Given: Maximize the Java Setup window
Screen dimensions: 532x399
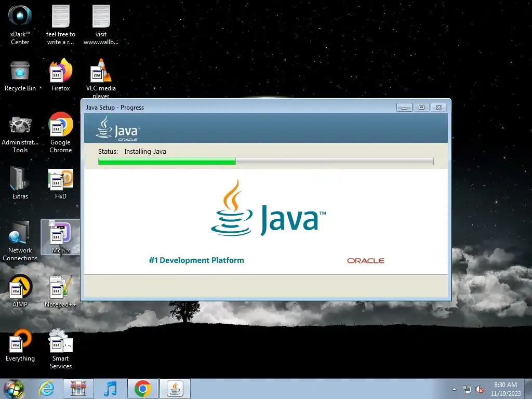Looking at the screenshot, I should pyautogui.click(x=421, y=107).
